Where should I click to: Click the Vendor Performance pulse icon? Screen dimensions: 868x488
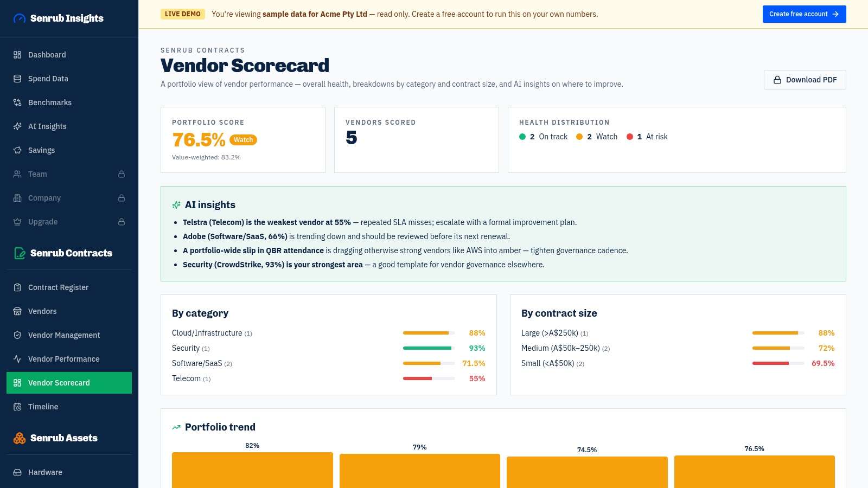point(17,359)
